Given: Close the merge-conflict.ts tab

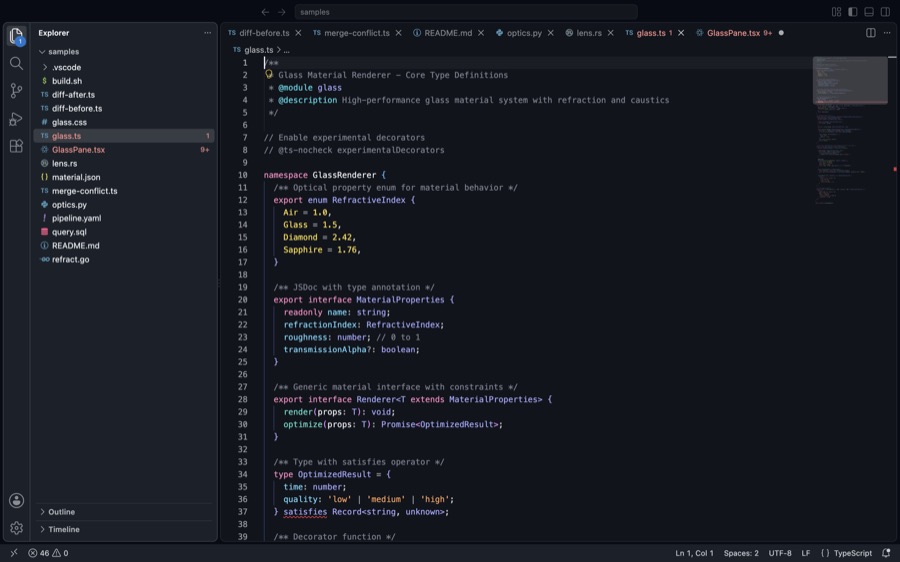Looking at the screenshot, I should (x=398, y=33).
